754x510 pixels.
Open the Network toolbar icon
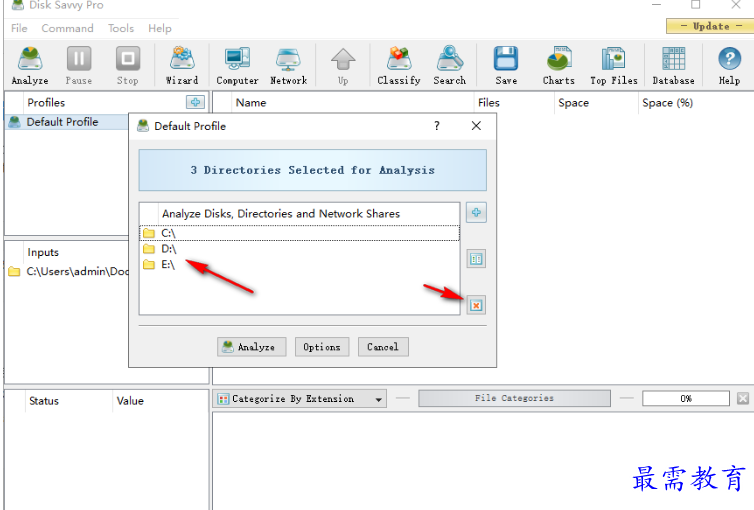[x=288, y=66]
